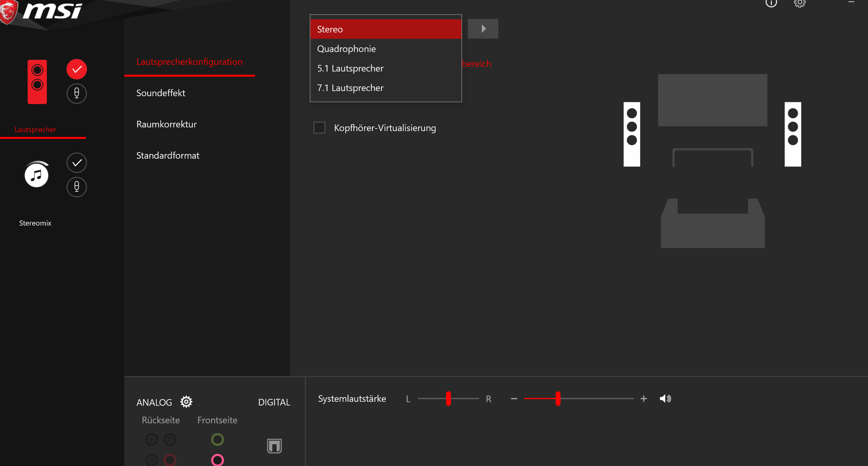The width and height of the screenshot is (868, 466).
Task: Pick 7.1 Lautsprecher from the speaker list
Action: click(x=350, y=88)
